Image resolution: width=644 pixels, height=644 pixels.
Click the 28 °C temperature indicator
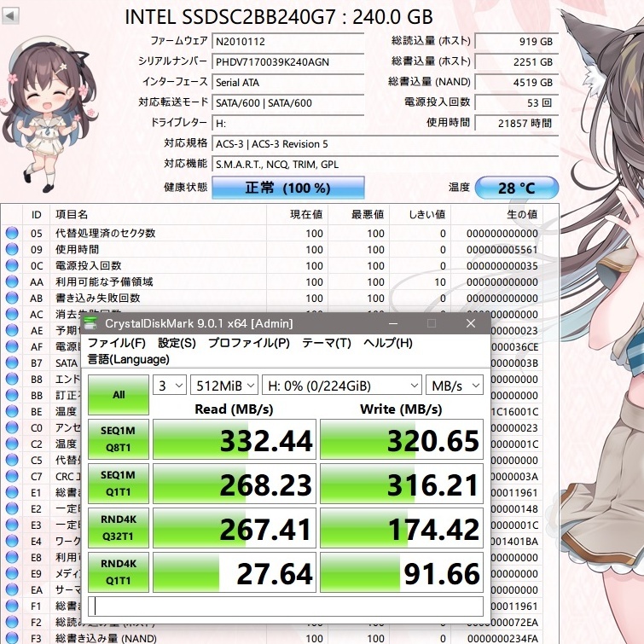tap(517, 188)
